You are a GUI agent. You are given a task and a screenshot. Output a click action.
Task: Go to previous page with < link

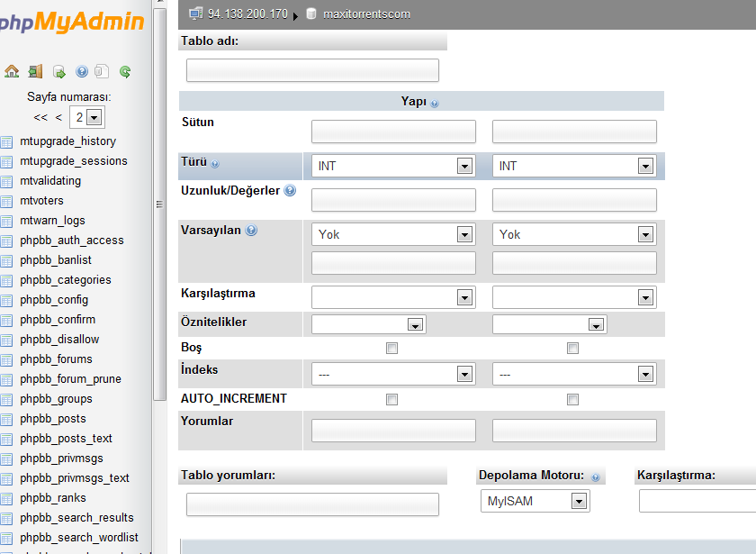(x=58, y=117)
